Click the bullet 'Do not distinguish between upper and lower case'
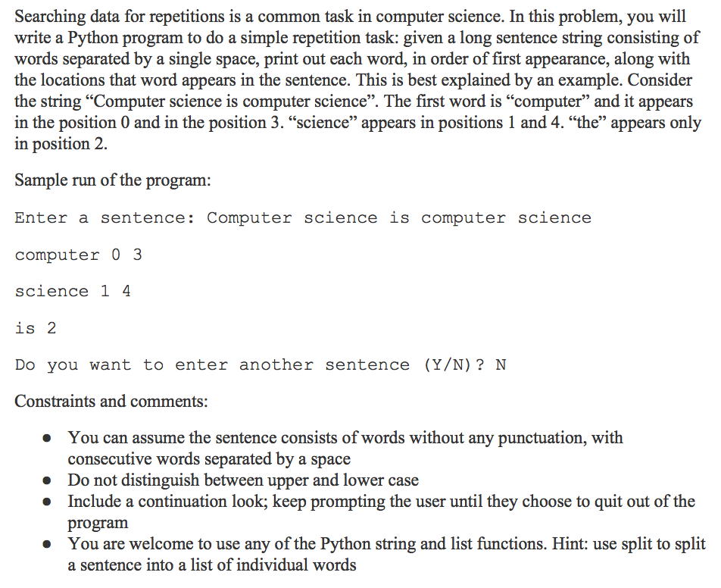Screen dimensions: 721x588 pyautogui.click(x=243, y=480)
